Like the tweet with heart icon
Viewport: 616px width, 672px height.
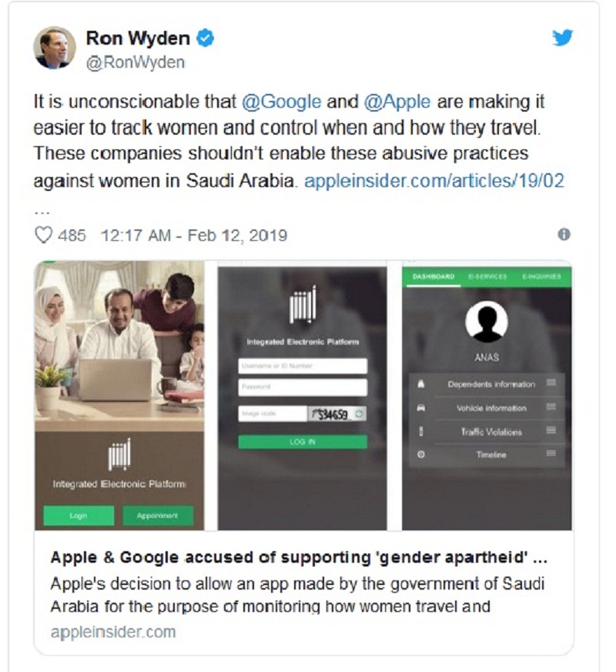coord(43,235)
